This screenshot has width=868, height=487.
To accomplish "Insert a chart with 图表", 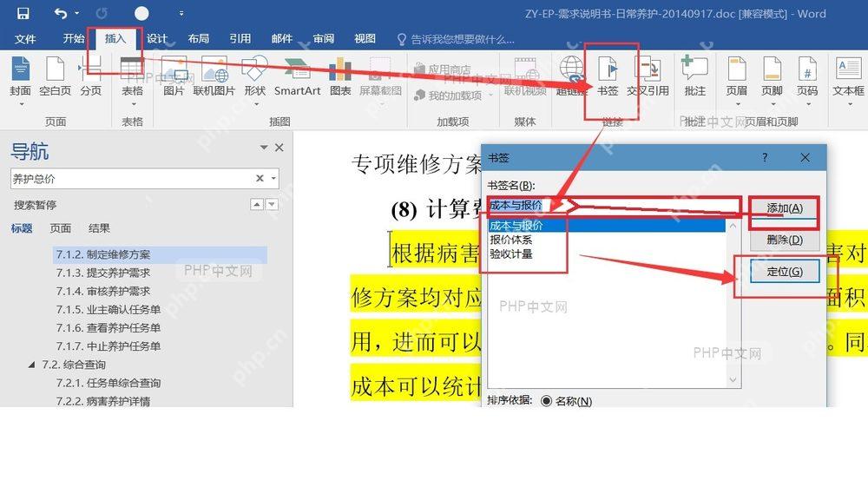I will (x=340, y=77).
